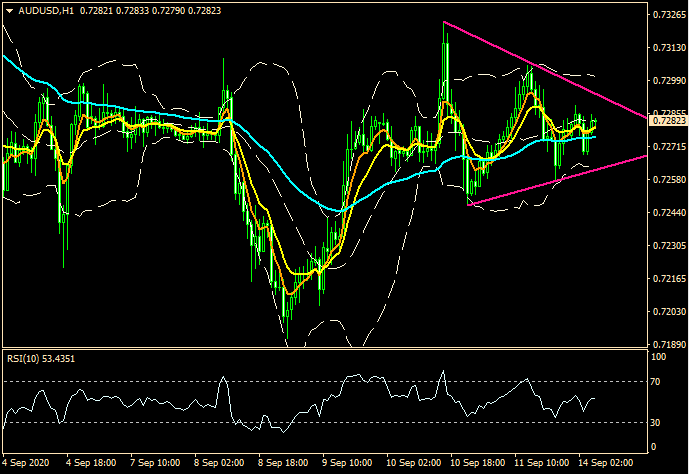Click the 0.72440 price axis label
The width and height of the screenshot is (690, 474).
click(667, 213)
